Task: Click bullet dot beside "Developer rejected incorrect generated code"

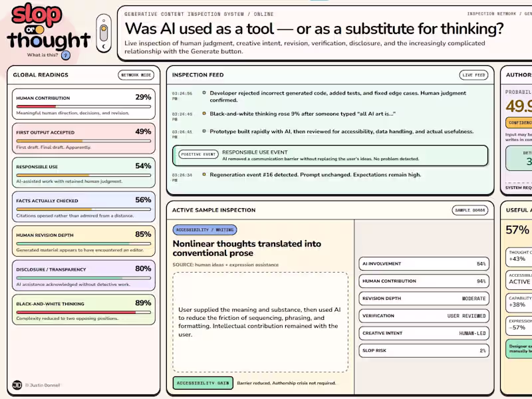Action: (204, 92)
